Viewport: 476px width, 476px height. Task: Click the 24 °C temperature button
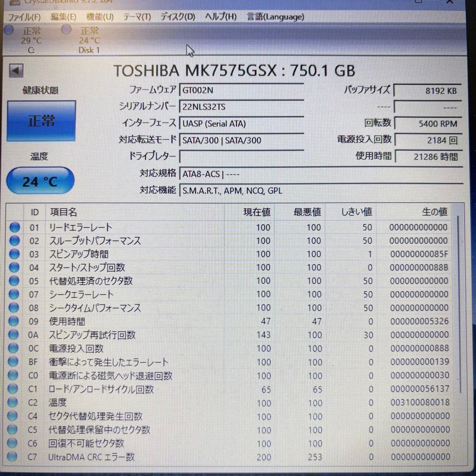click(40, 181)
